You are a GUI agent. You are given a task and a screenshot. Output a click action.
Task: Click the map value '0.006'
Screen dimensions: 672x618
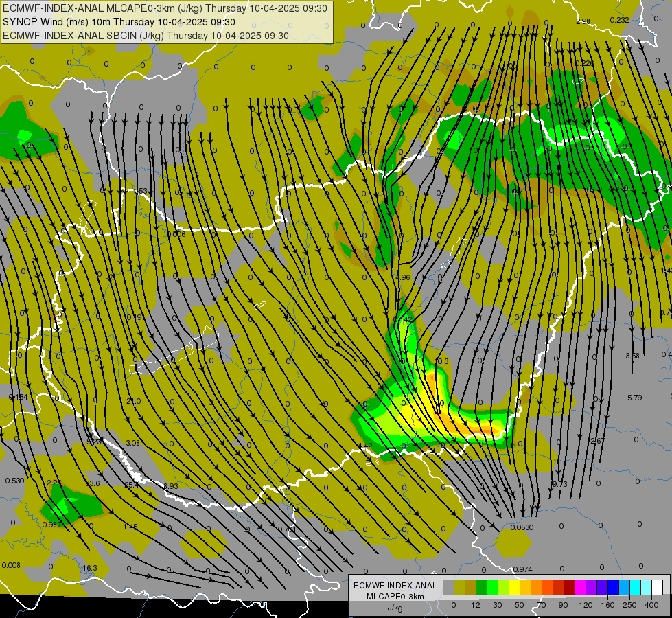point(176,234)
